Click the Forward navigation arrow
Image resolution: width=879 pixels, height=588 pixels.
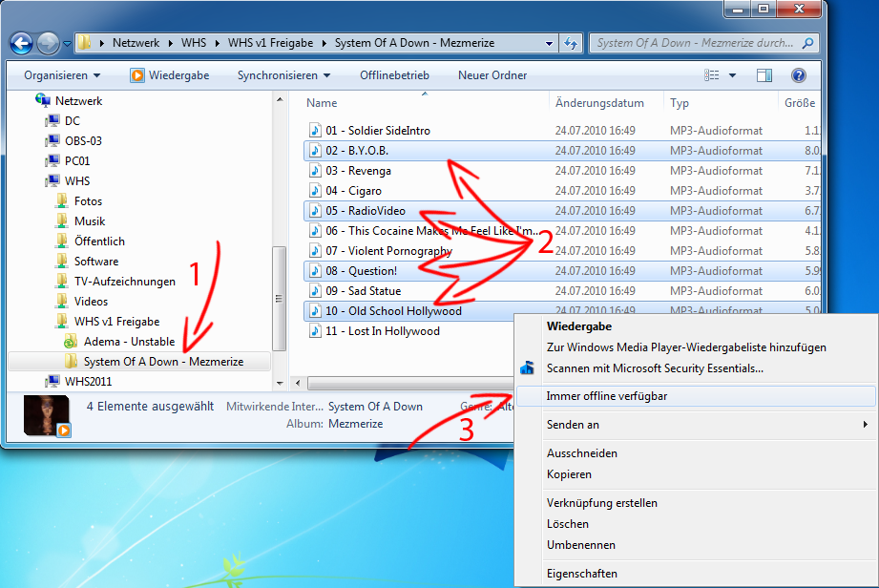pyautogui.click(x=49, y=43)
